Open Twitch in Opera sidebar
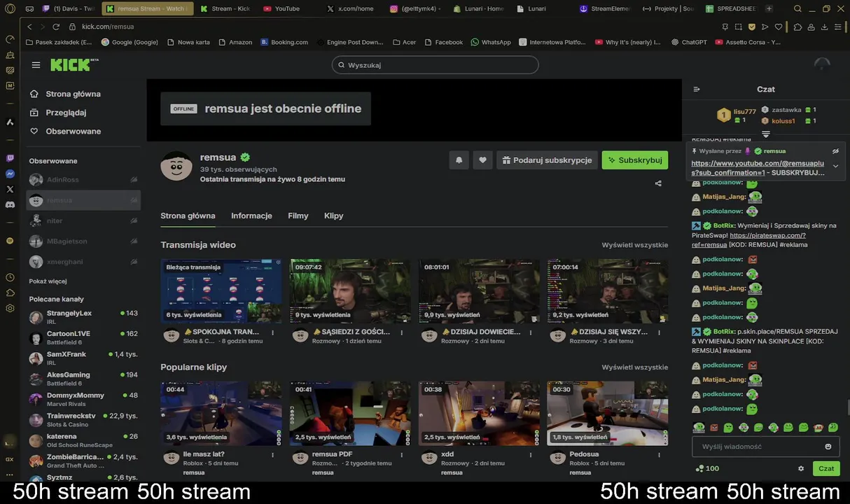This screenshot has width=850, height=504. (x=10, y=158)
